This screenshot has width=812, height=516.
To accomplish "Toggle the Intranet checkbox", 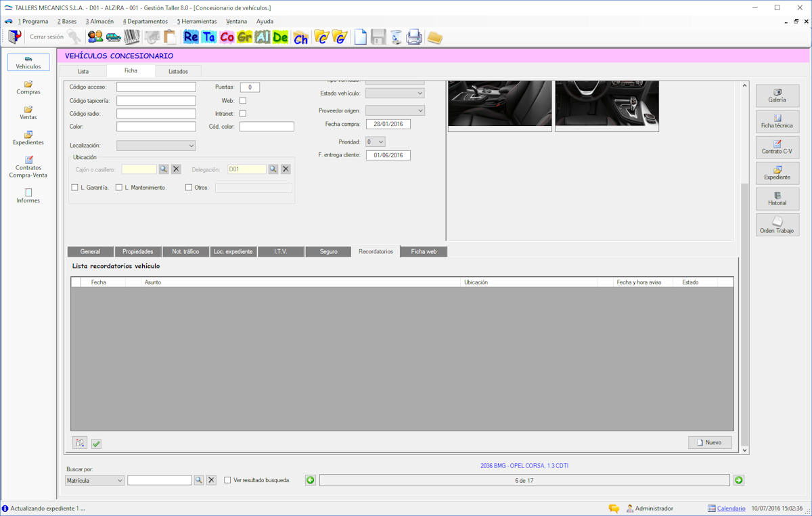I will coord(243,113).
